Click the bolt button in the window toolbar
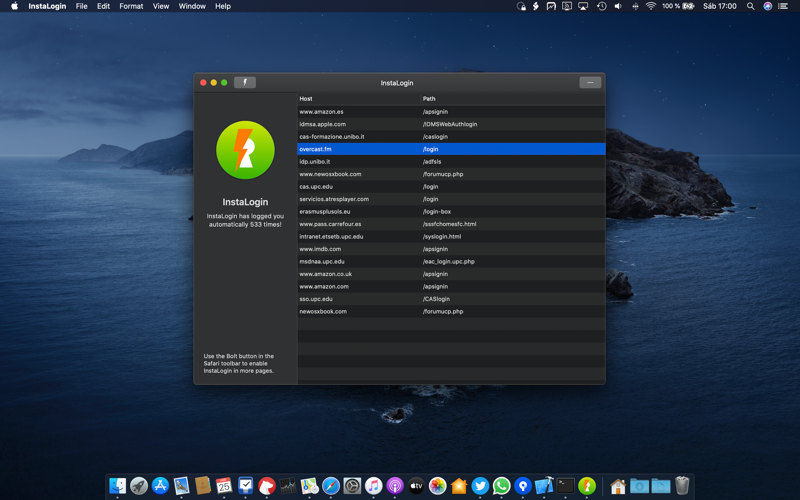 [x=245, y=83]
